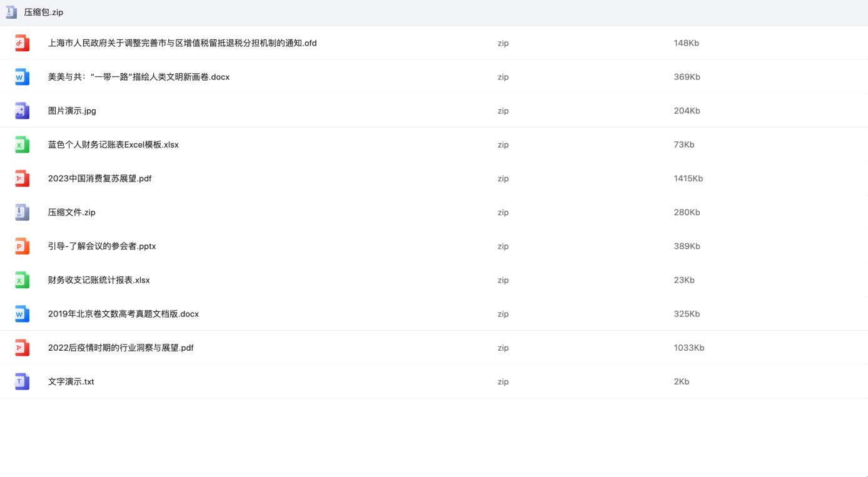The width and height of the screenshot is (868, 477).
Task: Select the 文字演示.txt file name
Action: tap(71, 381)
